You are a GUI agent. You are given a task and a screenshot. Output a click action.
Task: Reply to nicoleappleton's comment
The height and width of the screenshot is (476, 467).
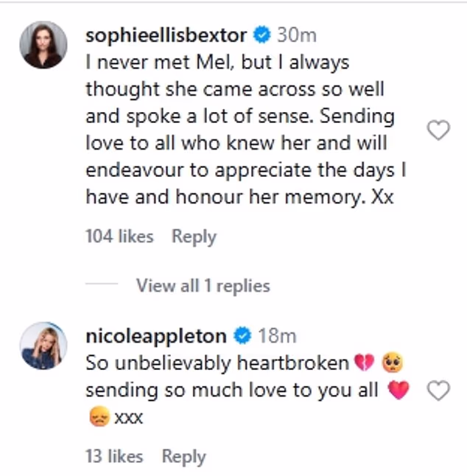183,456
